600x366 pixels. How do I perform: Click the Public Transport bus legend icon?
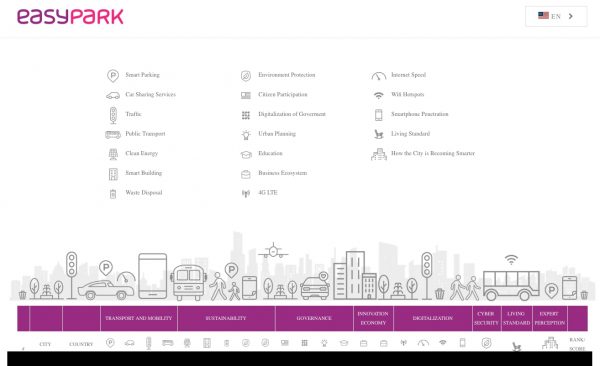pos(113,134)
